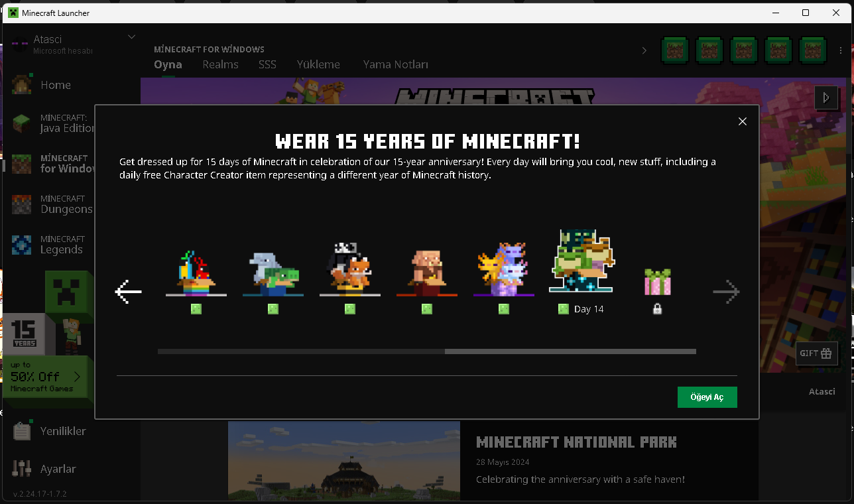This screenshot has height=504, width=854.
Task: Select the panda and fox reward item
Action: tap(350, 269)
